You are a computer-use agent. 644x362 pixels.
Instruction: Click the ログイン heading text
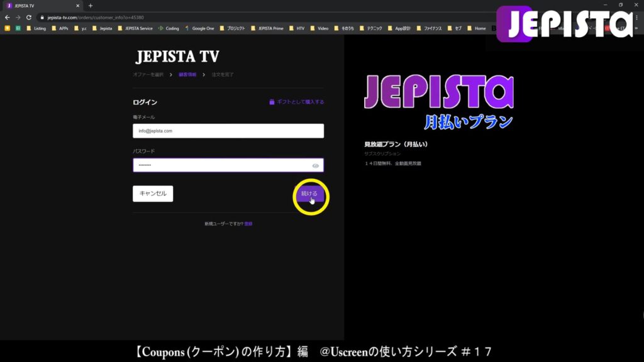(145, 102)
